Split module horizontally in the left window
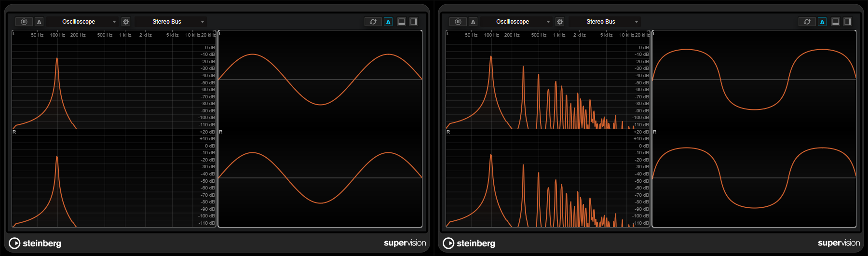 pyautogui.click(x=402, y=22)
